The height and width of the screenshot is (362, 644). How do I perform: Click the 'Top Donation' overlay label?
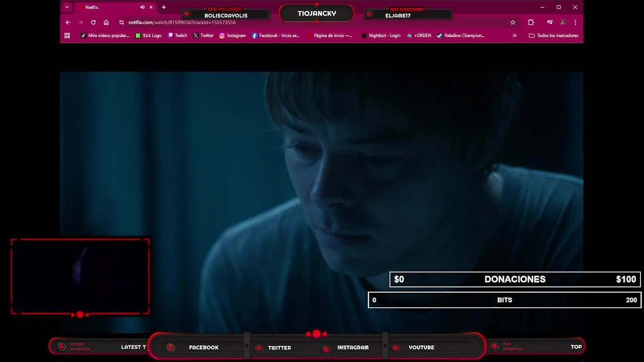point(513,346)
